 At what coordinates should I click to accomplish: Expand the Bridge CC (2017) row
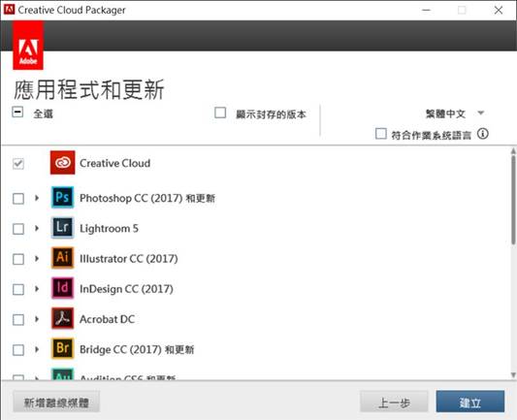(x=37, y=349)
